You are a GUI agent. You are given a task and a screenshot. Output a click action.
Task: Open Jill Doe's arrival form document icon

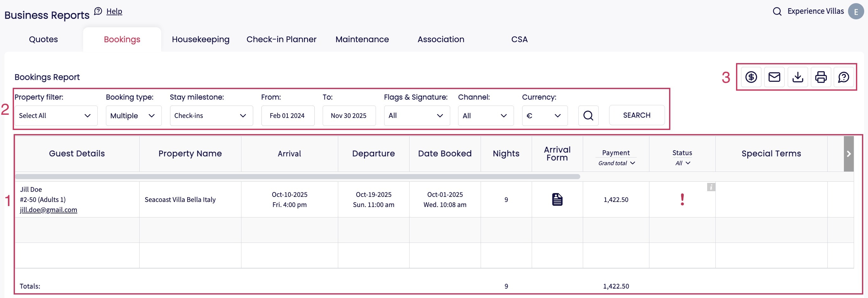coord(557,199)
